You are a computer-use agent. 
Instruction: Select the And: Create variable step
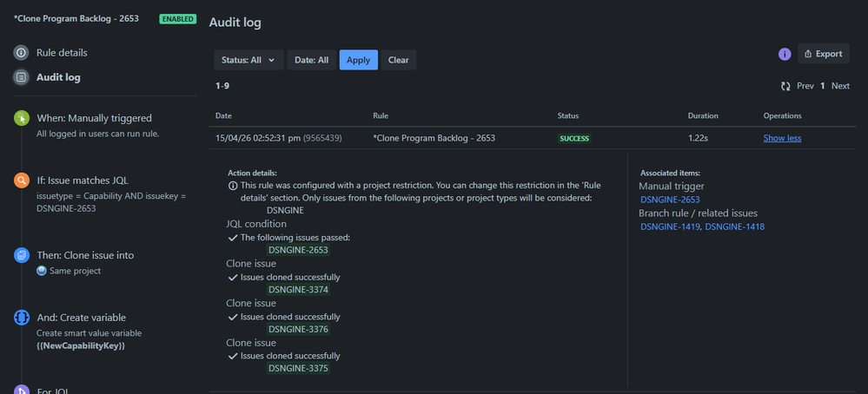[x=82, y=318]
